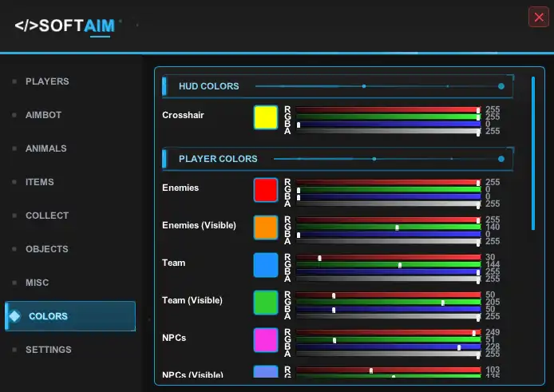
Task: Open the Misc options page
Action: tap(37, 283)
